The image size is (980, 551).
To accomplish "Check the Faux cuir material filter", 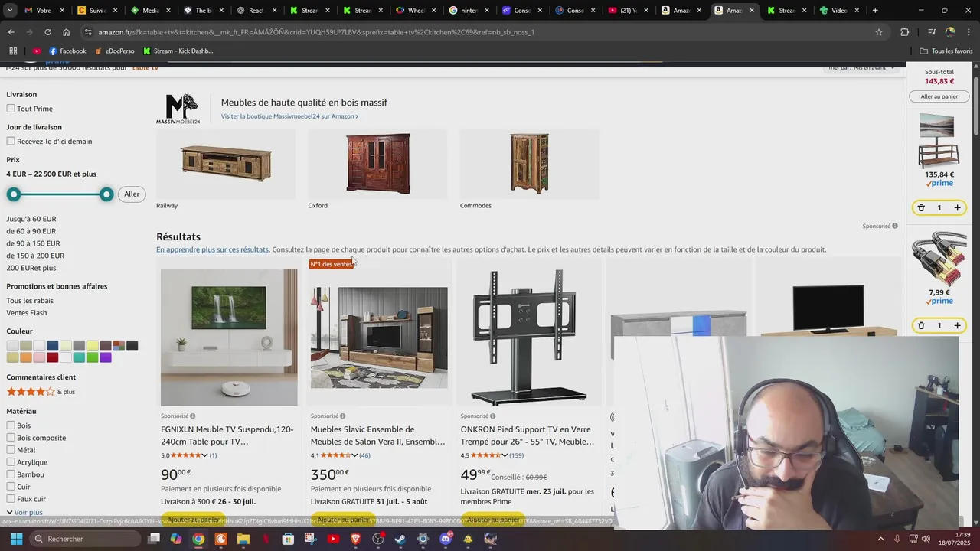I will pos(11,499).
